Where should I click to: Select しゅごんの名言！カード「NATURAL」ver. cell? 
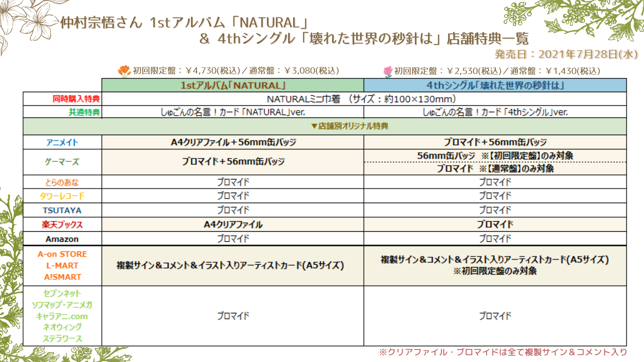(x=233, y=112)
